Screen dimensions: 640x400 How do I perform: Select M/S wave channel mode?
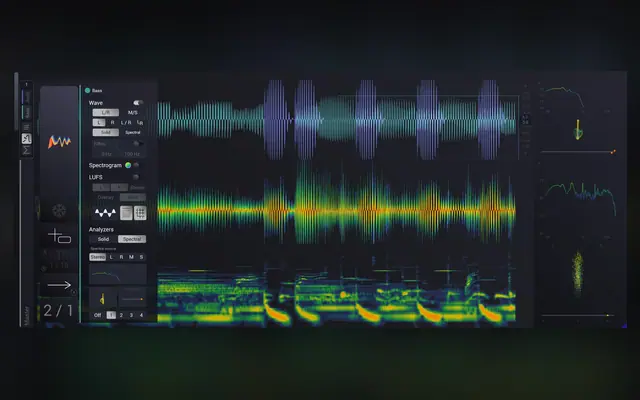(133, 112)
